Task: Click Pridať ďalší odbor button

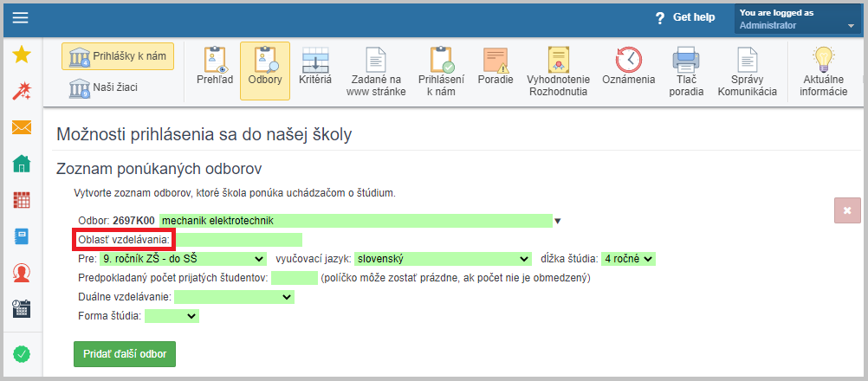Action: (125, 354)
